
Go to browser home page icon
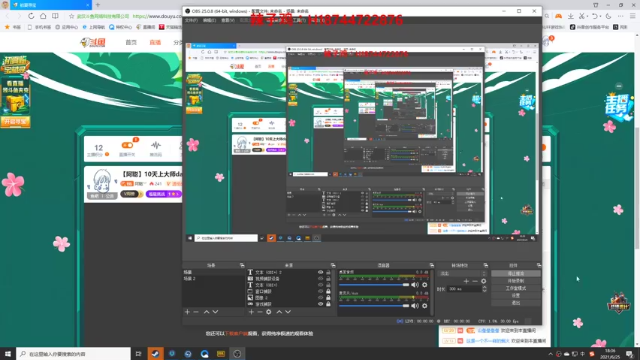pyautogui.click(x=43, y=16)
